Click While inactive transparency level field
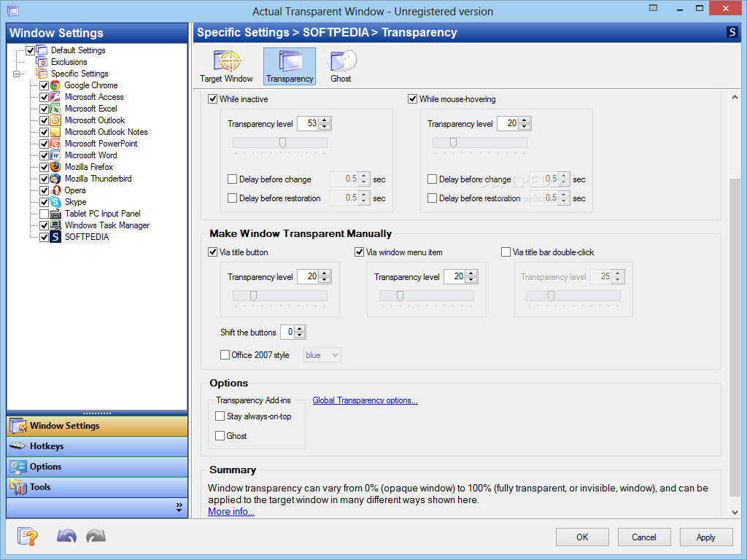 click(x=309, y=124)
